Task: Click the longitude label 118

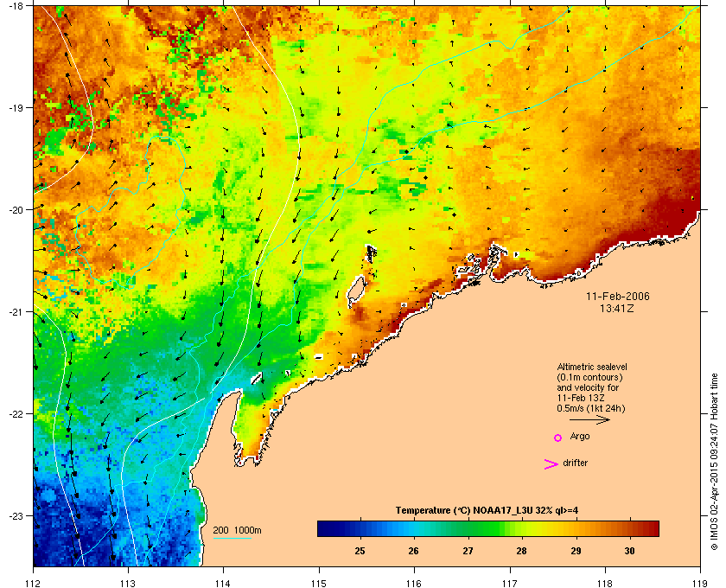Action: (x=605, y=584)
